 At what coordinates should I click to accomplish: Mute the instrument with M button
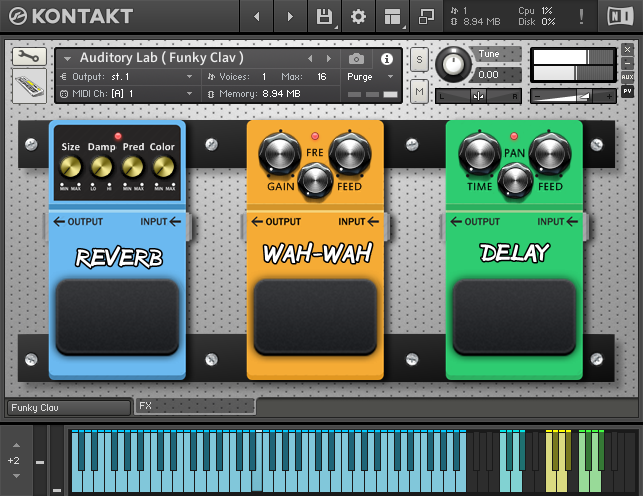coord(419,91)
